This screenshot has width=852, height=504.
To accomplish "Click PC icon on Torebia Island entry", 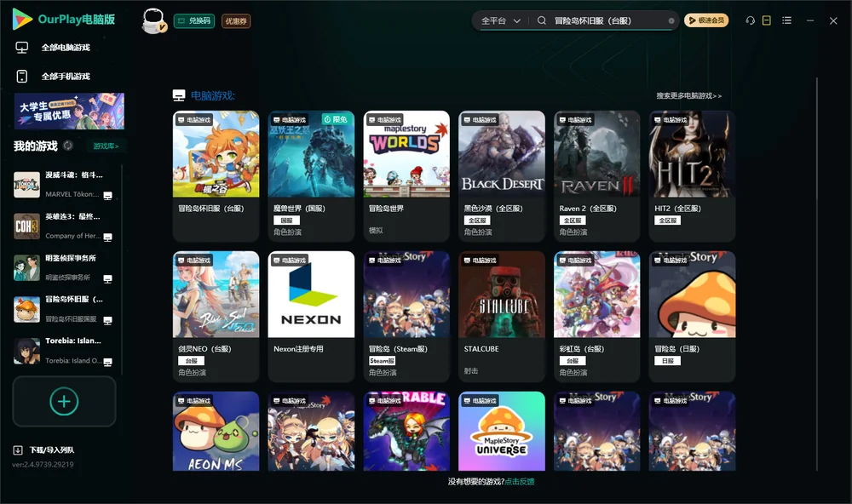I will tap(108, 363).
